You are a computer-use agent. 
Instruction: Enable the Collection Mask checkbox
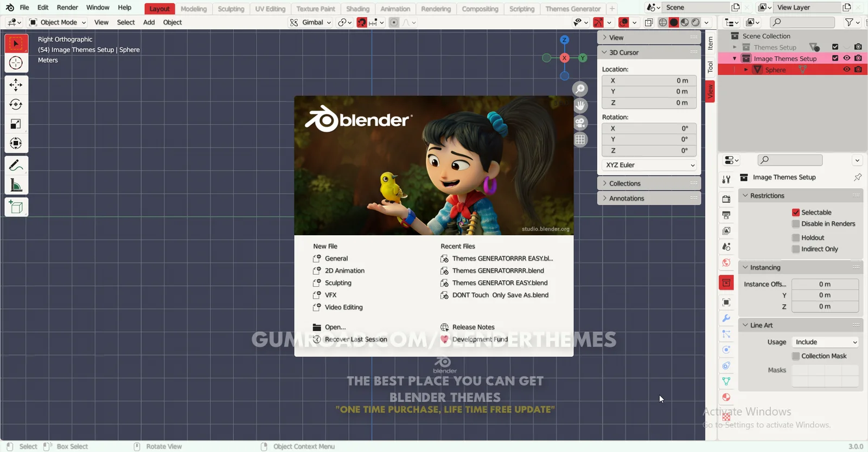coord(796,356)
